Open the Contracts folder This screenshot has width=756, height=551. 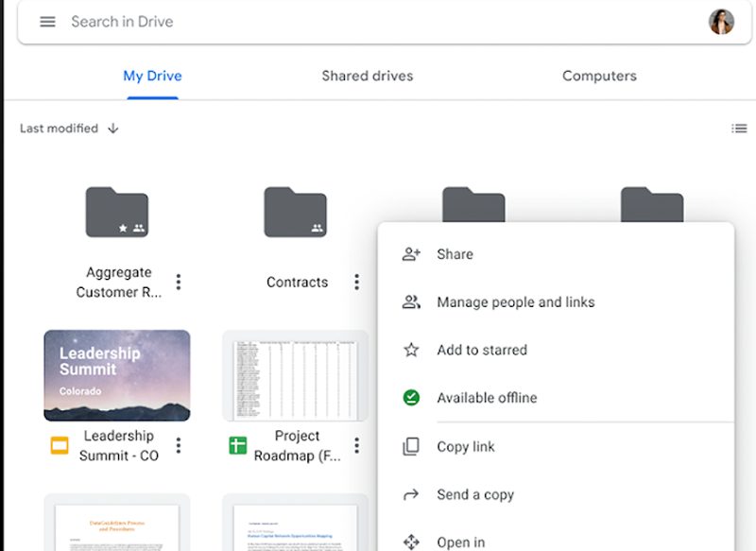[x=295, y=212]
